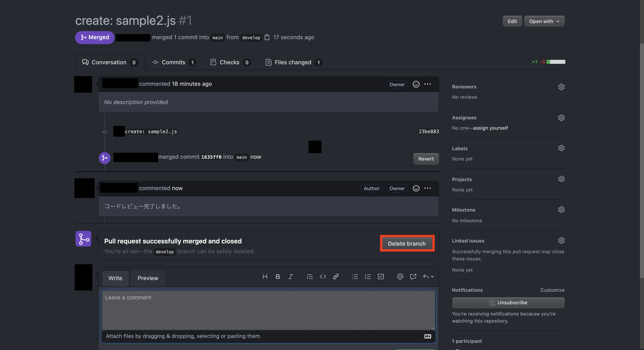Click the copy branch name icon
This screenshot has height=350, width=644.
click(267, 37)
